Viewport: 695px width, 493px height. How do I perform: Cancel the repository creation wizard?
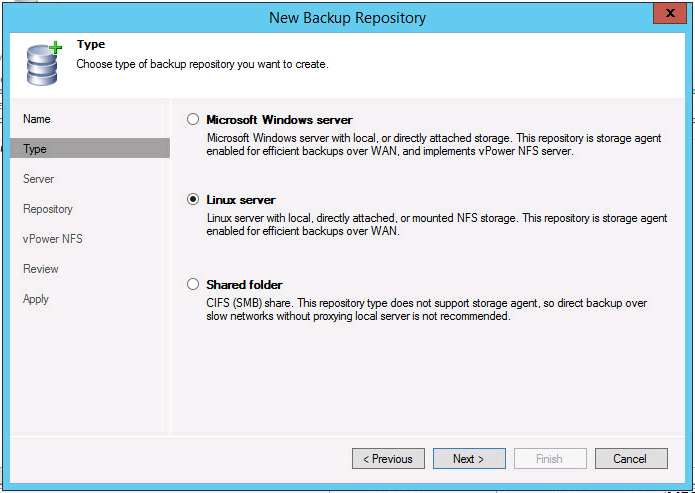[630, 459]
